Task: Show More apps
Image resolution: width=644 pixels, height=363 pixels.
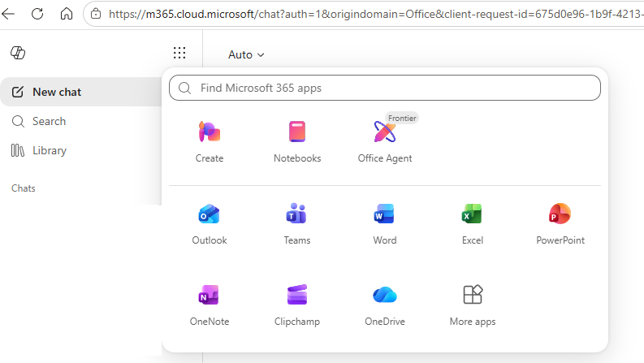Action: pyautogui.click(x=473, y=305)
